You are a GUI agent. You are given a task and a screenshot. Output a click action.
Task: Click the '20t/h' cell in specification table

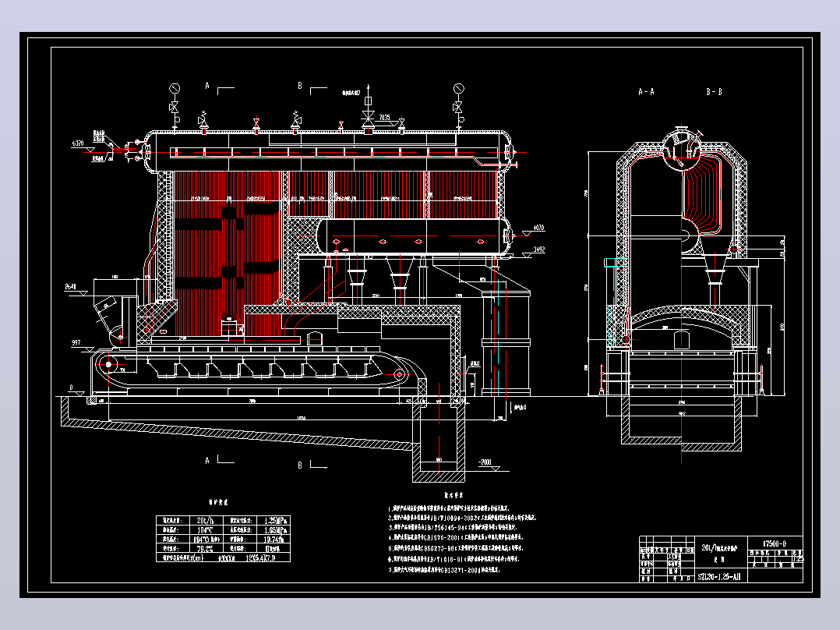click(205, 520)
